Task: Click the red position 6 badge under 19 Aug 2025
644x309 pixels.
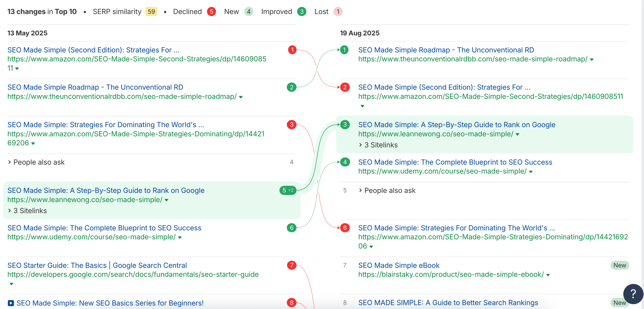Action: [345, 228]
